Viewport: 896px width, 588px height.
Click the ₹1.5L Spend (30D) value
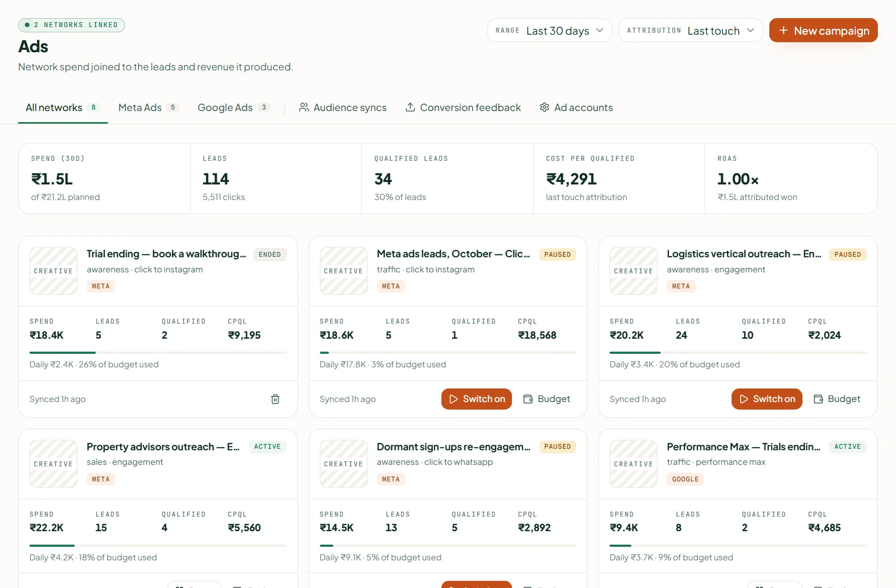(x=52, y=179)
